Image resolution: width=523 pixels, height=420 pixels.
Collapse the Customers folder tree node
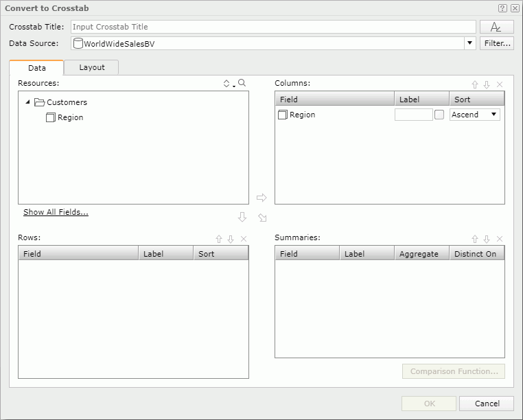pyautogui.click(x=27, y=102)
